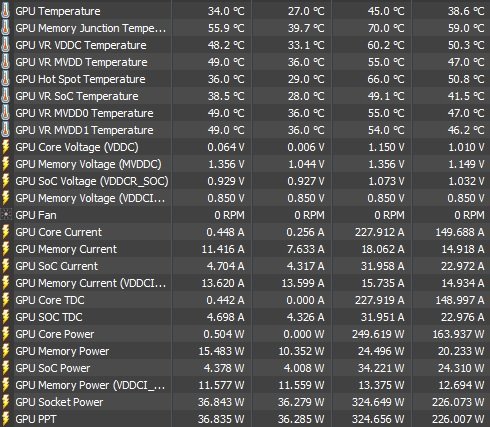Click the thermometer icon beside GPU Temperature
Screen dimensions: 490x427
pyautogui.click(x=5, y=11)
